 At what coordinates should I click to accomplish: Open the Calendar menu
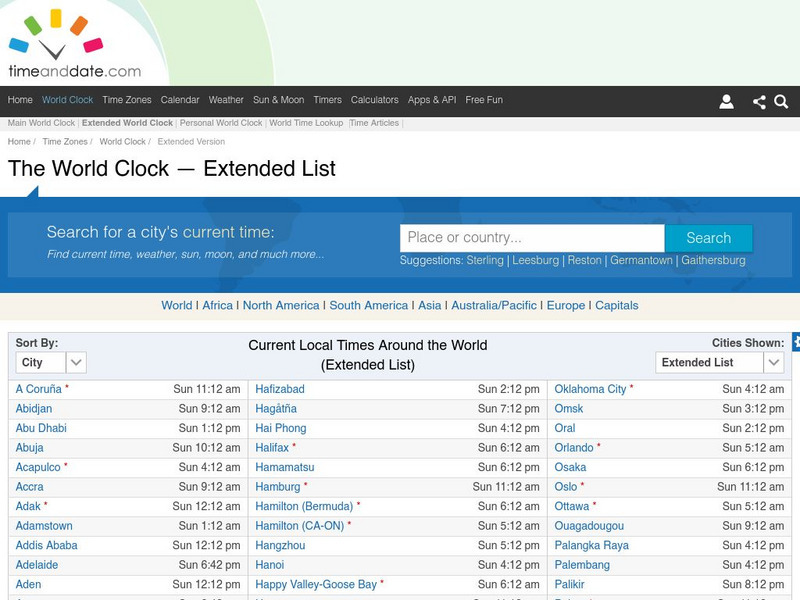click(180, 100)
